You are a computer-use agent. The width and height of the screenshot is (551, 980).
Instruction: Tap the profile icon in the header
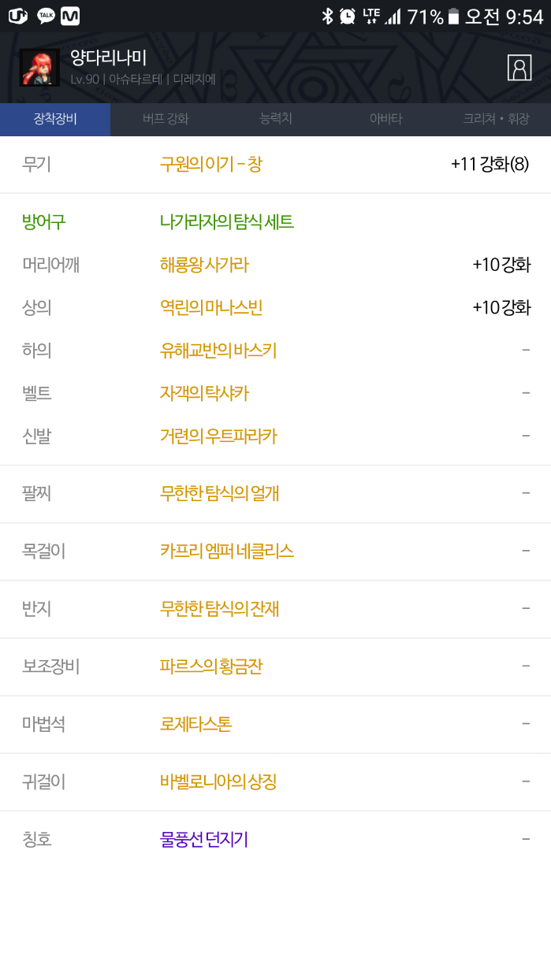[519, 68]
